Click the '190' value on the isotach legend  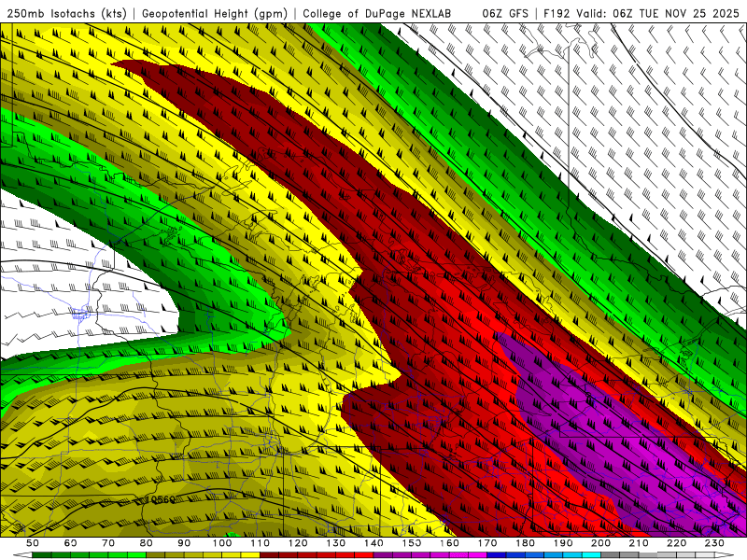[x=563, y=543]
